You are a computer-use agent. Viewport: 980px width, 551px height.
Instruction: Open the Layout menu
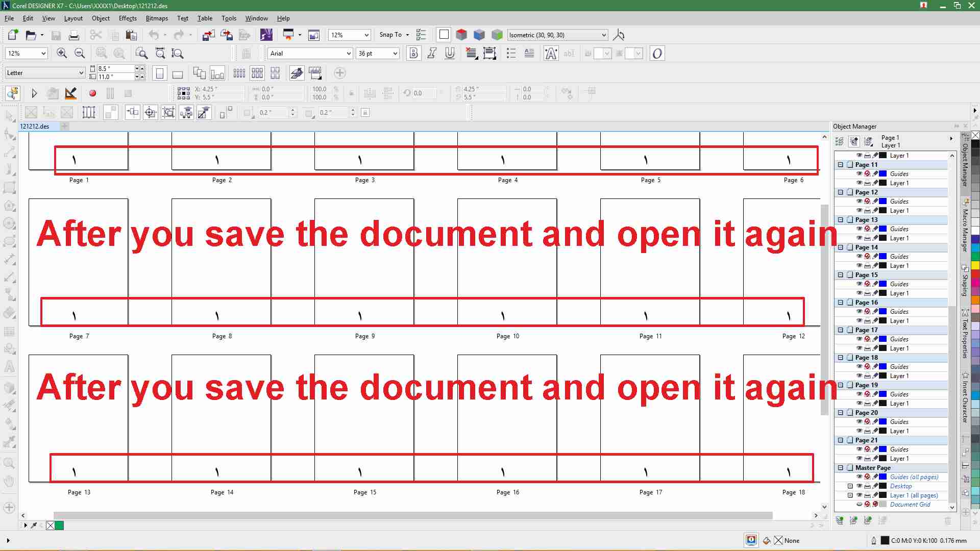(73, 18)
